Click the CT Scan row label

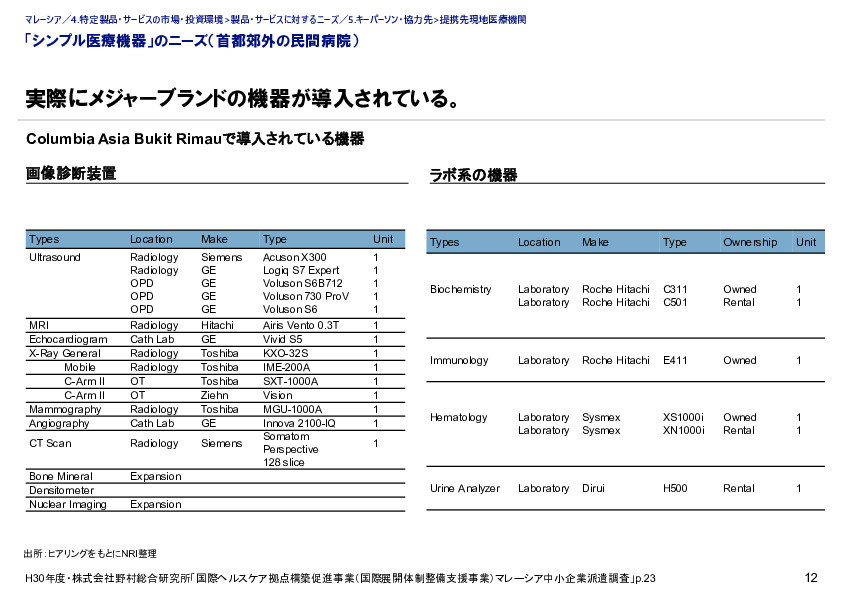pyautogui.click(x=50, y=444)
